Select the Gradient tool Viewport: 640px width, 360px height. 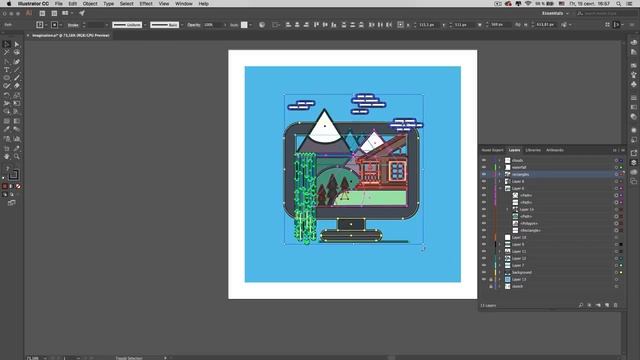click(17, 121)
